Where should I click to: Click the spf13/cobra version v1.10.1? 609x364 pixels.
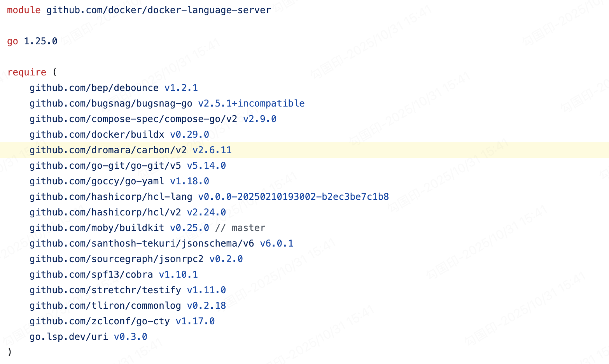pyautogui.click(x=178, y=275)
